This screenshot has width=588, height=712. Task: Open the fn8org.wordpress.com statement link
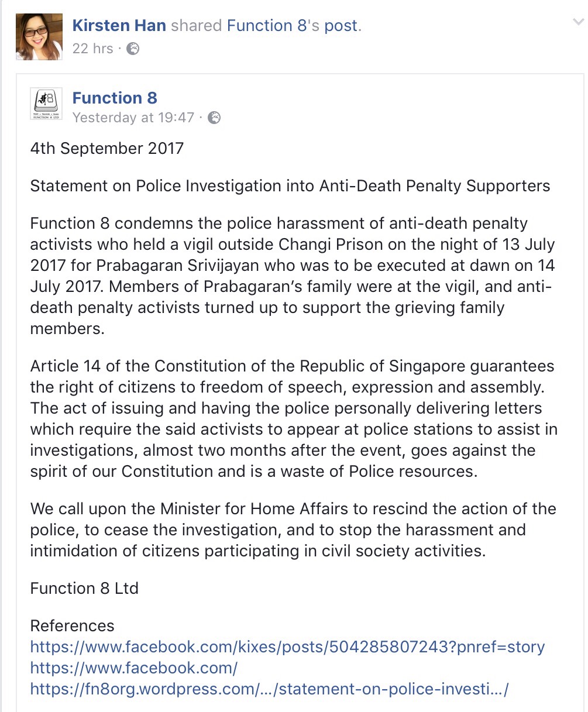(269, 689)
